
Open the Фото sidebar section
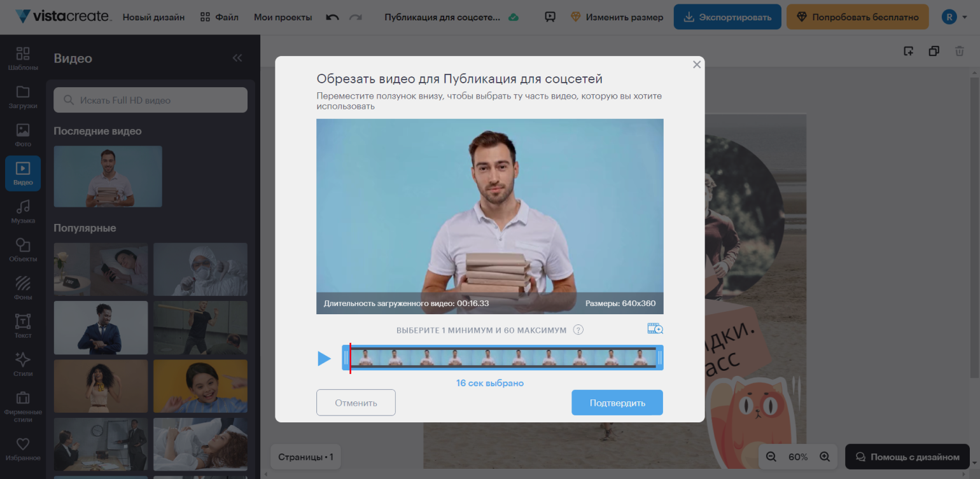pyautogui.click(x=23, y=135)
